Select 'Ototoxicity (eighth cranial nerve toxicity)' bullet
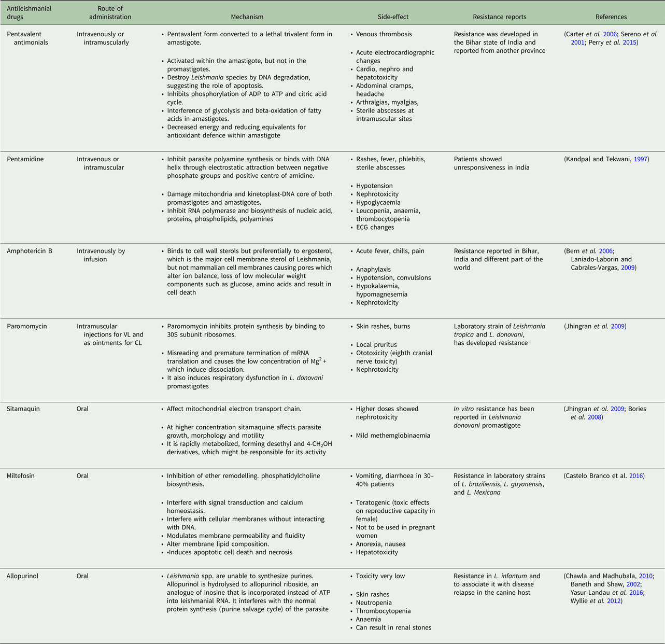The width and height of the screenshot is (665, 644). pyautogui.click(x=394, y=357)
